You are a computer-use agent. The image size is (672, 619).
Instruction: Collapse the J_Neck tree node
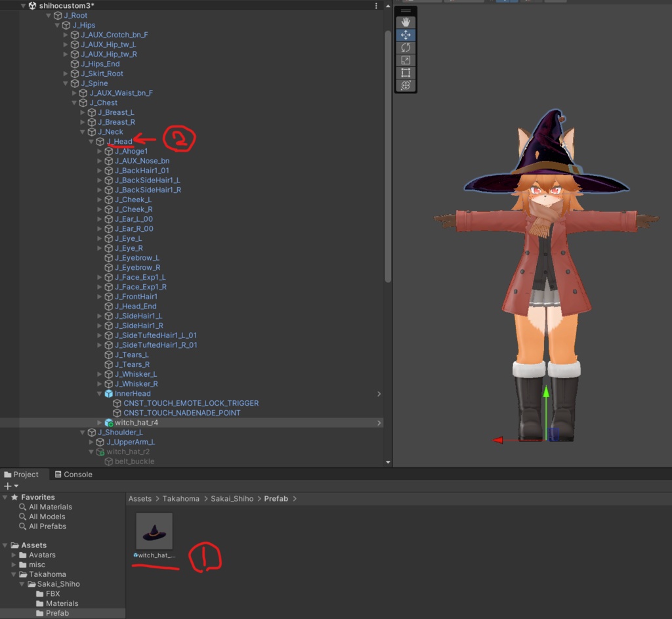(83, 132)
